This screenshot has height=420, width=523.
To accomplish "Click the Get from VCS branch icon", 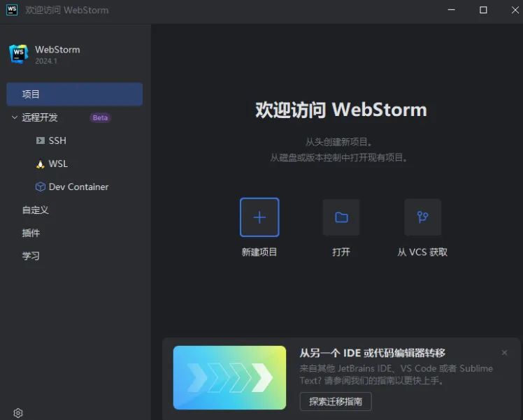I will (x=422, y=217).
